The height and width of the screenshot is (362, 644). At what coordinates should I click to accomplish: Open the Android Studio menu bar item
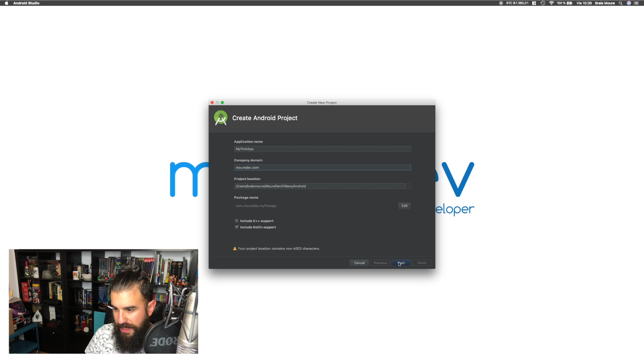coord(26,3)
